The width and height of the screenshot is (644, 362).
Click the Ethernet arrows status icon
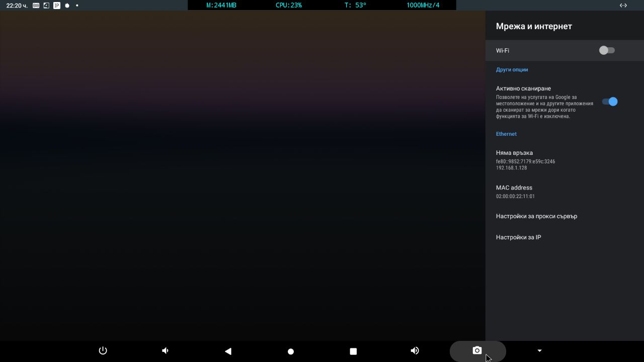click(623, 5)
